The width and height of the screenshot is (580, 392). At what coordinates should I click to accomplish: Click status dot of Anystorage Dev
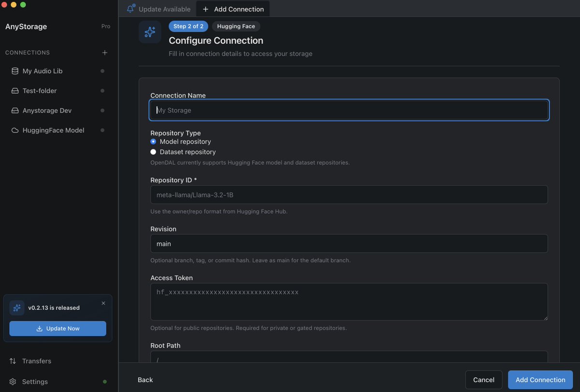(102, 111)
